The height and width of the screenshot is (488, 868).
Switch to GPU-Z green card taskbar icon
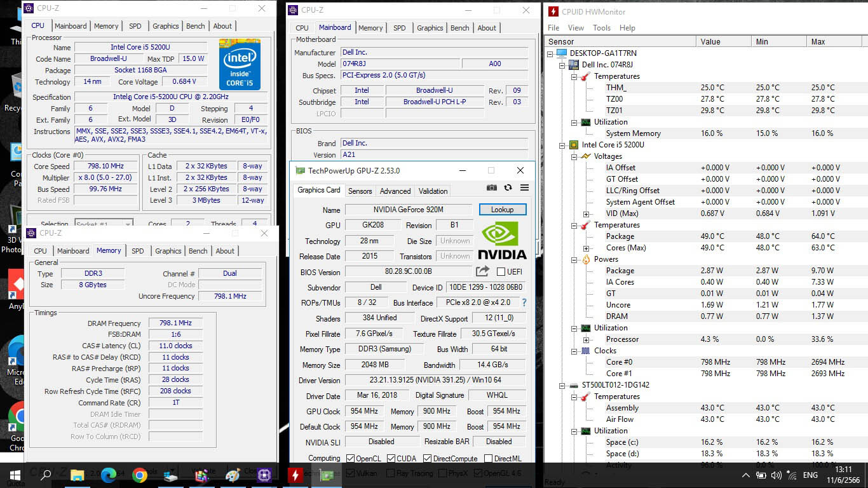(327, 475)
